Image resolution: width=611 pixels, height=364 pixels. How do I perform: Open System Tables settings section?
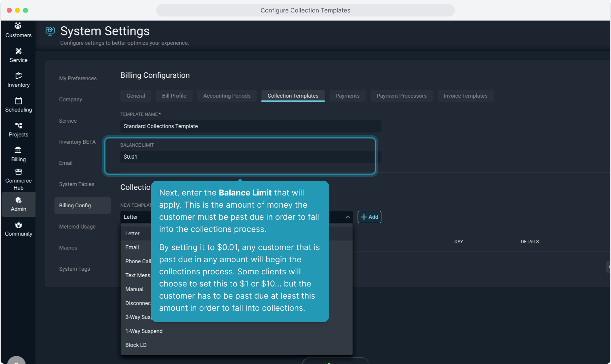pyautogui.click(x=77, y=184)
